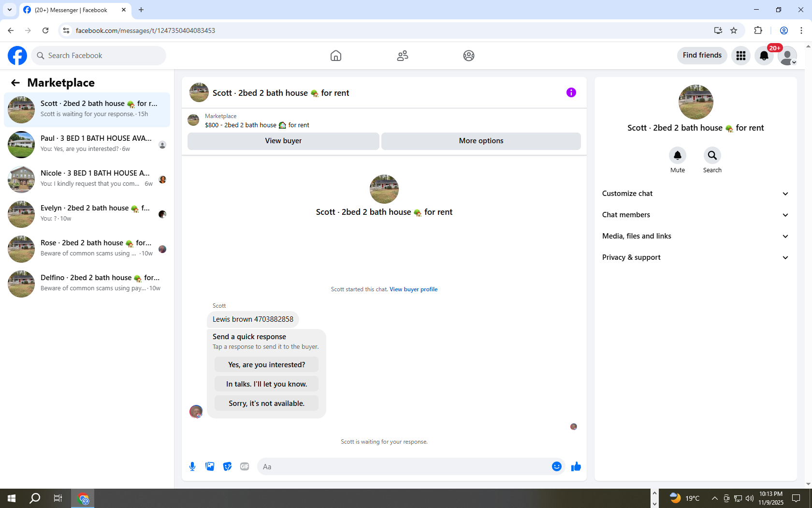Go back using Marketplace back arrow
The width and height of the screenshot is (812, 508).
point(15,83)
